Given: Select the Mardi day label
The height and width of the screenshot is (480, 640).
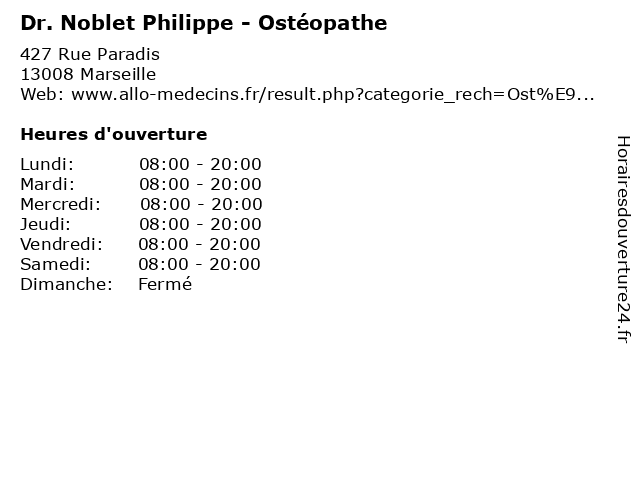Looking at the screenshot, I should (48, 184).
